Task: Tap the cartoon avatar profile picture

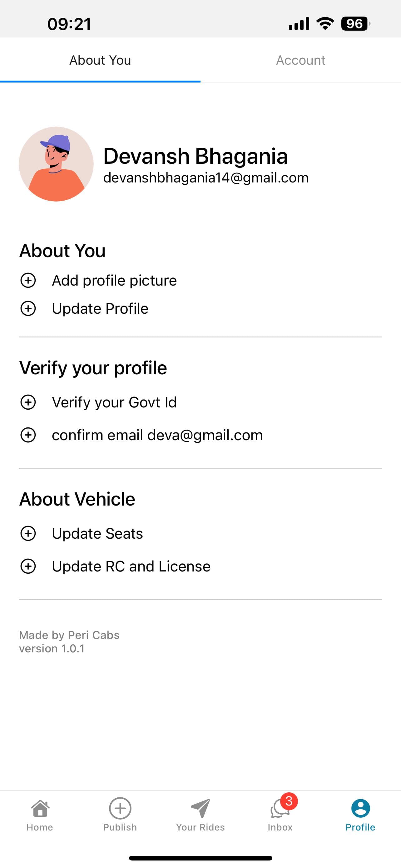Action: tap(56, 164)
